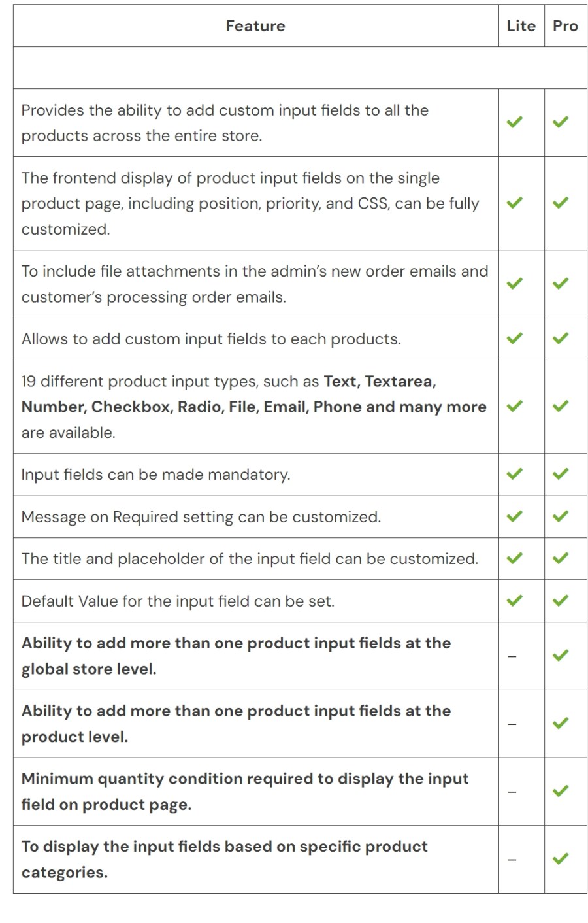The width and height of the screenshot is (588, 923).
Task: Click the Pro checkmark for Message on Required row
Action: click(561, 516)
